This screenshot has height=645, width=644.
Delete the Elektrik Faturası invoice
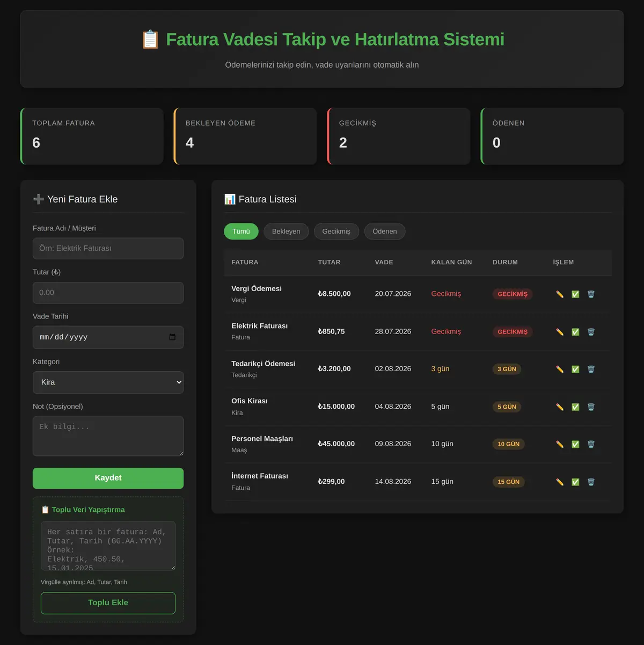pyautogui.click(x=591, y=332)
